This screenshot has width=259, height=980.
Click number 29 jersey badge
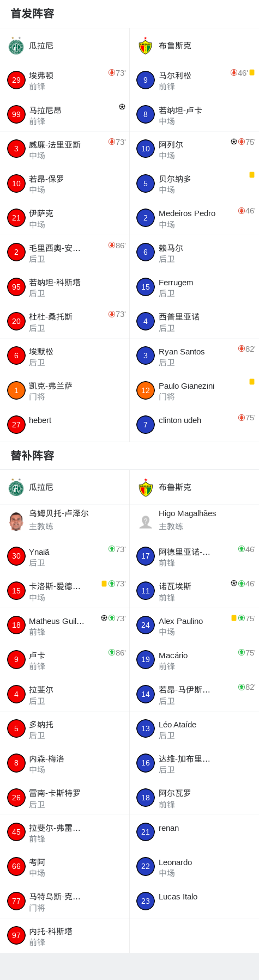16,80
